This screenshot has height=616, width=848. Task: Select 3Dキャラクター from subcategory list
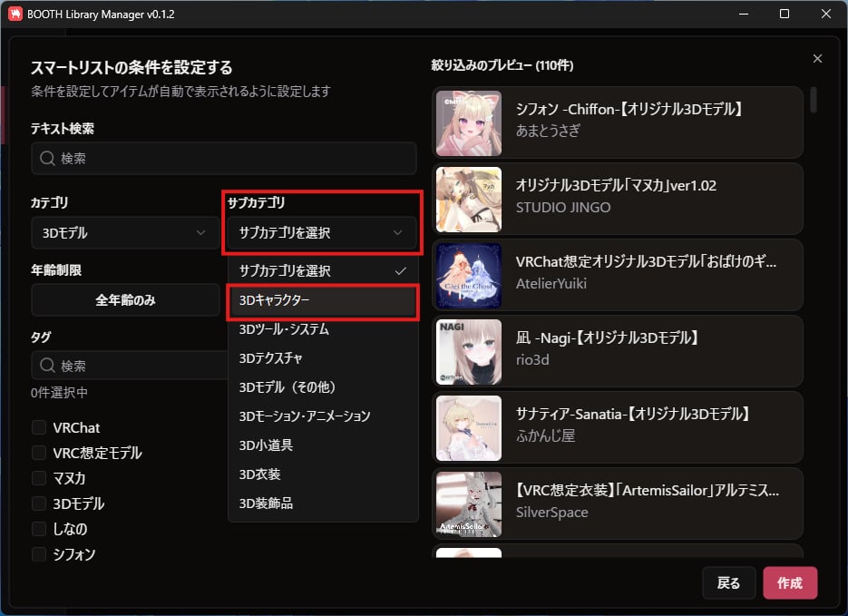pos(322,300)
